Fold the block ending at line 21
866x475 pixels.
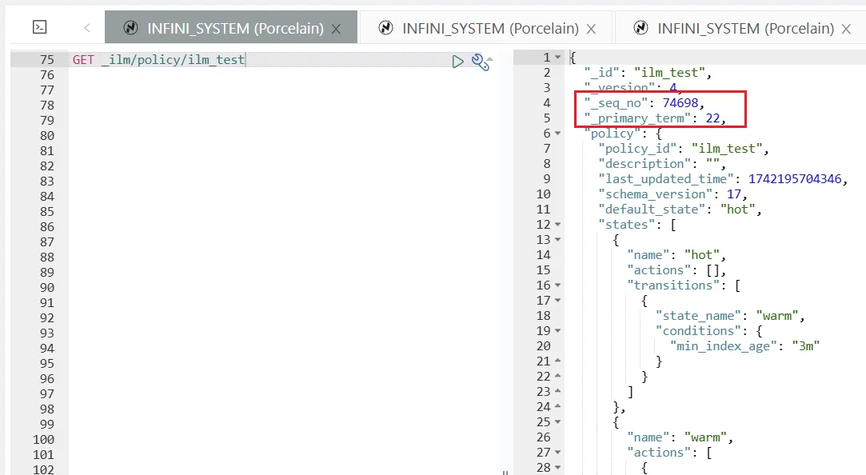click(x=558, y=361)
